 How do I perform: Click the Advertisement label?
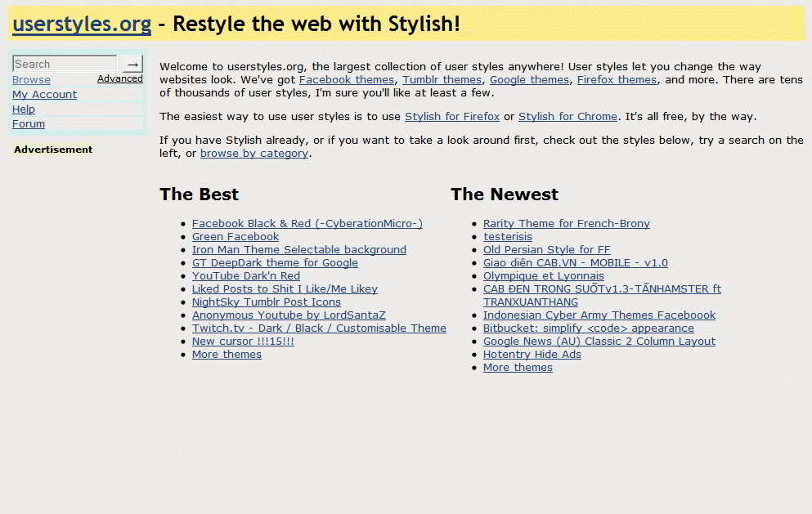(53, 150)
